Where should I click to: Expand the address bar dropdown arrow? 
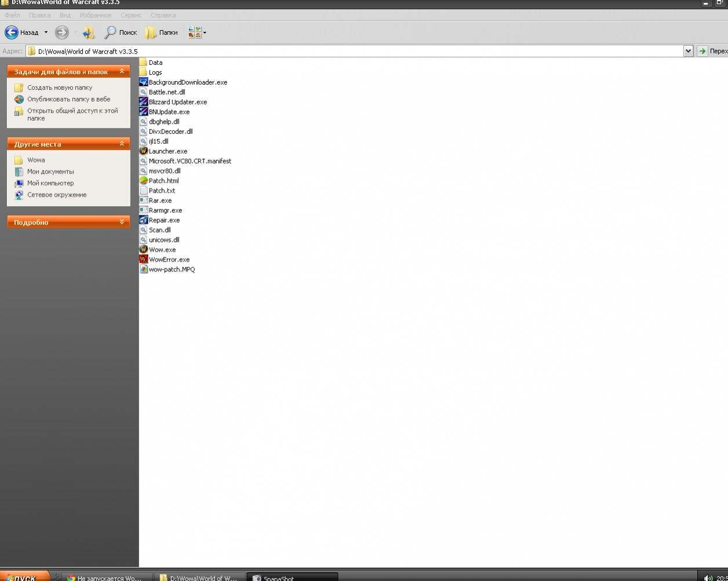pos(688,51)
